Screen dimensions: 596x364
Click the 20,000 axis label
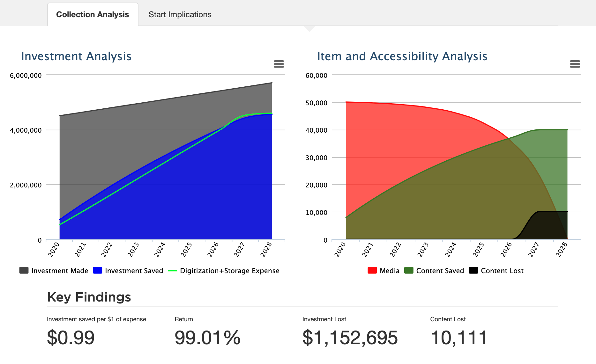click(x=317, y=185)
